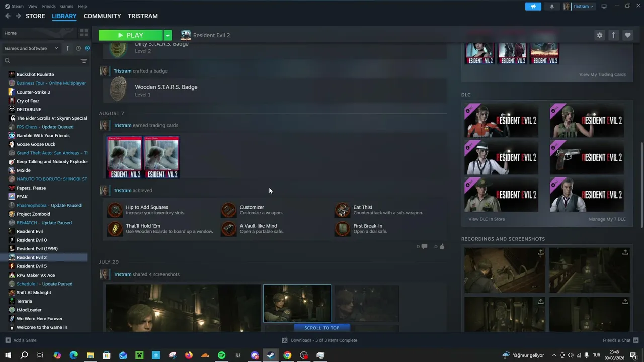Open game settings gear for Resident Evil 2
The image size is (644, 362).
[x=599, y=35]
